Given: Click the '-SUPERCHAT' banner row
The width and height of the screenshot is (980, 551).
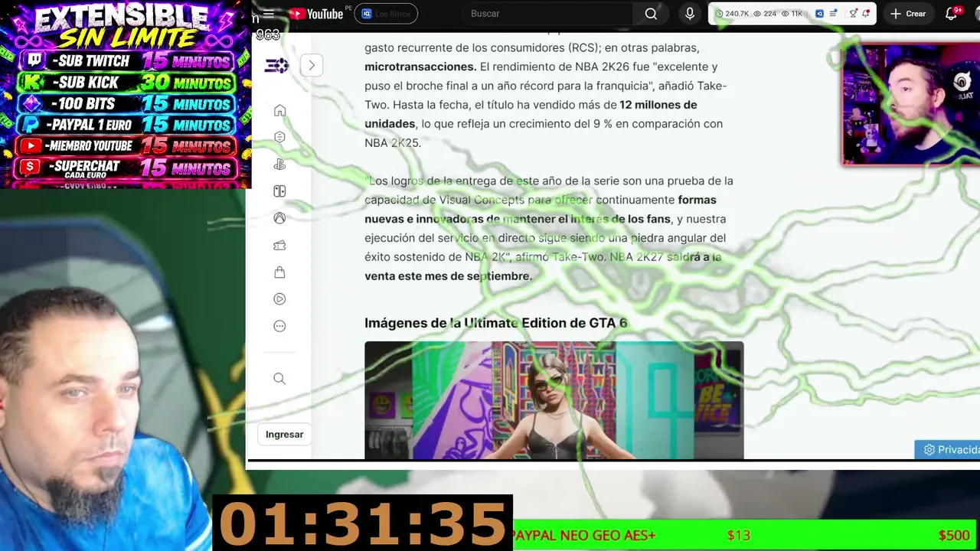Looking at the screenshot, I should pos(127,167).
